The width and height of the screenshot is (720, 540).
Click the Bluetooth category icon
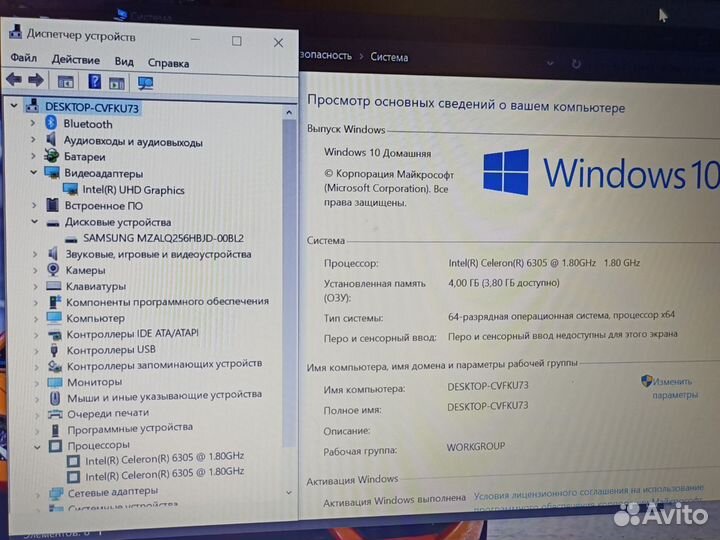(51, 123)
